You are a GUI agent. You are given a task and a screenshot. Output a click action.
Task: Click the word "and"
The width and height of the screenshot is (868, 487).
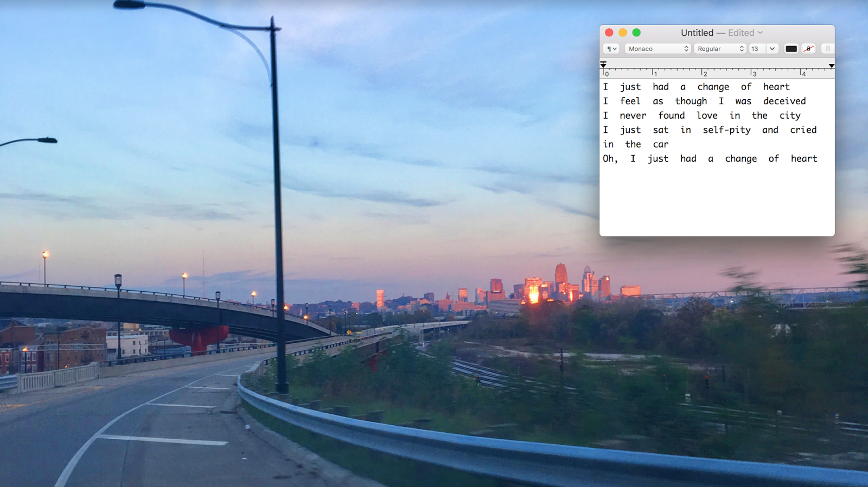770,130
